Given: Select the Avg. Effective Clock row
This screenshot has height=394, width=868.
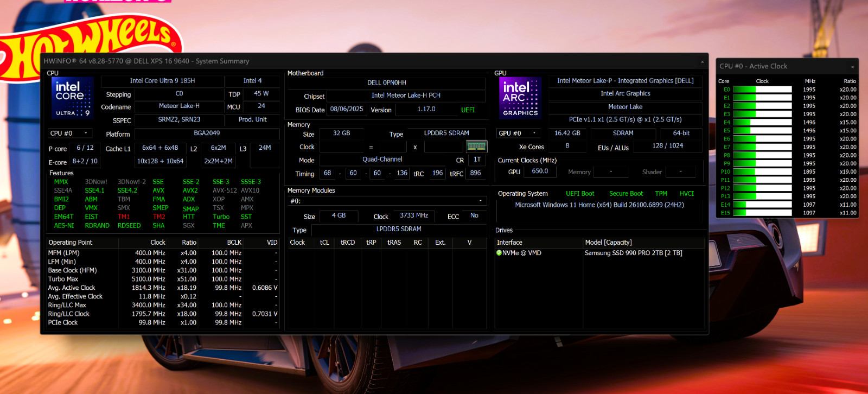Looking at the screenshot, I should (x=163, y=296).
